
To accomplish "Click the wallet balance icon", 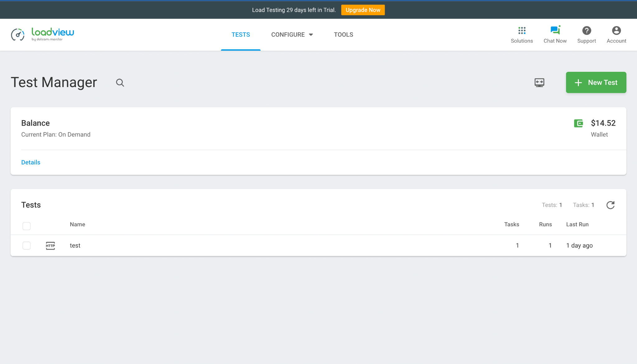I will point(578,123).
